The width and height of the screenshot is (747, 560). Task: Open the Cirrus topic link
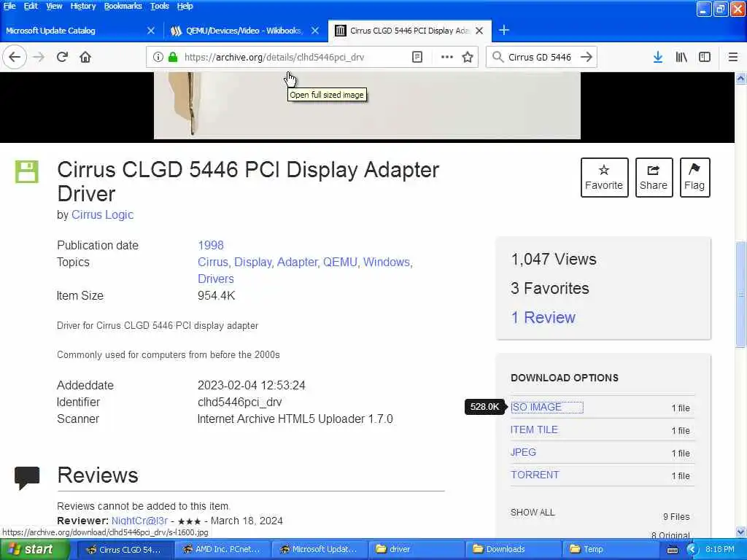pyautogui.click(x=213, y=262)
